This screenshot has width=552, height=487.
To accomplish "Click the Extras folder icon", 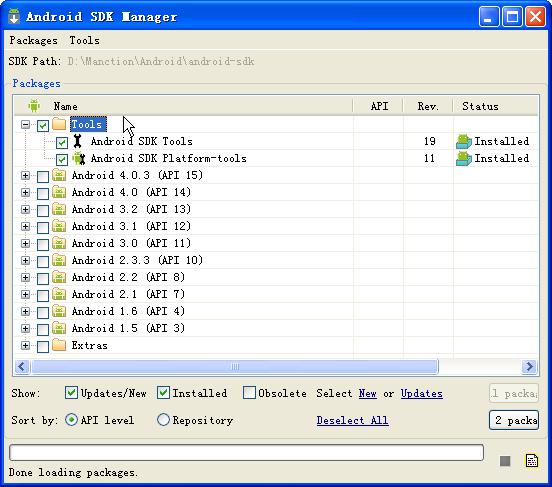I will [59, 345].
